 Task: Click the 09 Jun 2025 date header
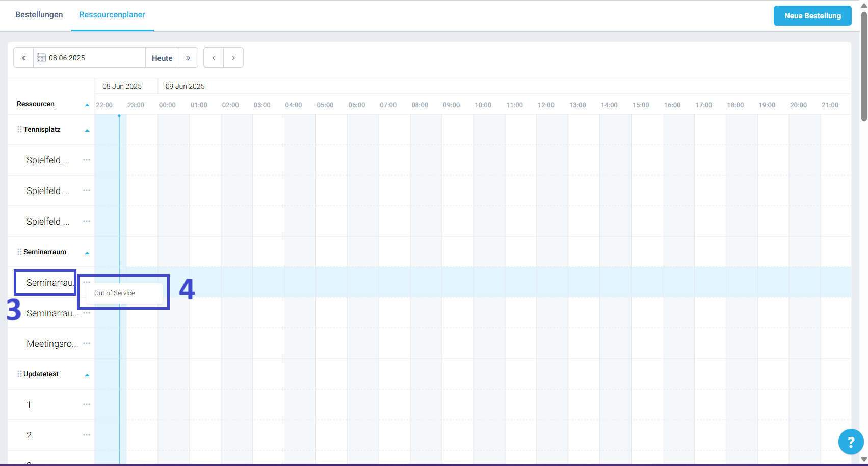[x=185, y=86]
